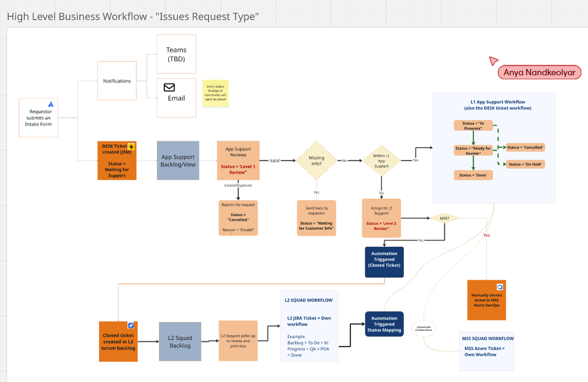Click the red collaborator cursor arrow
588x382 pixels.
[x=493, y=61]
